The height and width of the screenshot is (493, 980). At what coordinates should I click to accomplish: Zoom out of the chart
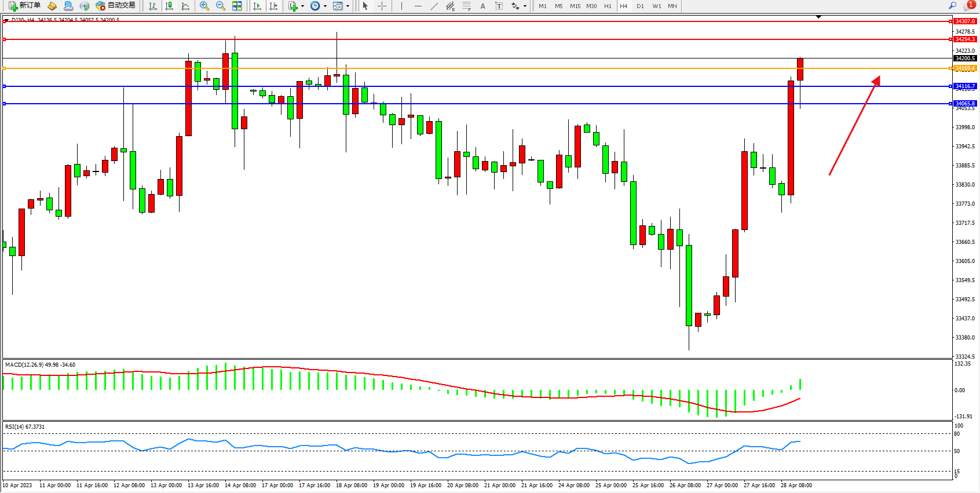(221, 6)
